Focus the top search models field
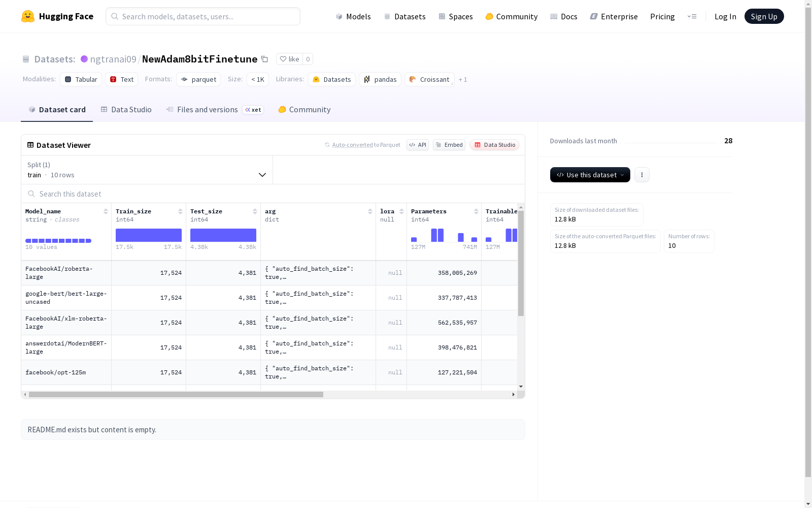The height and width of the screenshot is (508, 812). 203,16
